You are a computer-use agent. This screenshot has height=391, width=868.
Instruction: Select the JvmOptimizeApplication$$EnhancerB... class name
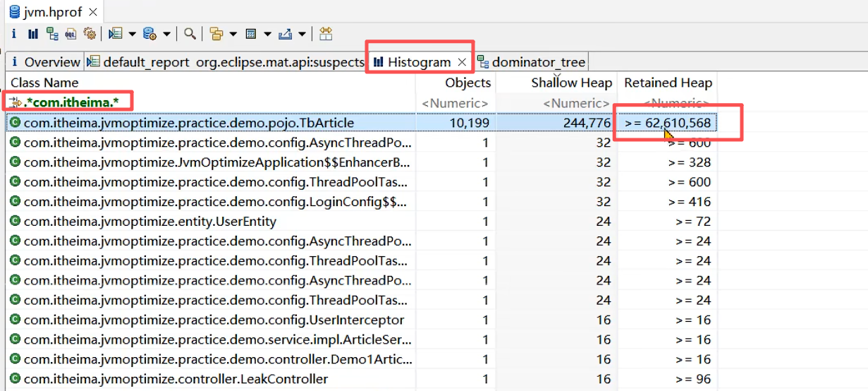coord(217,162)
